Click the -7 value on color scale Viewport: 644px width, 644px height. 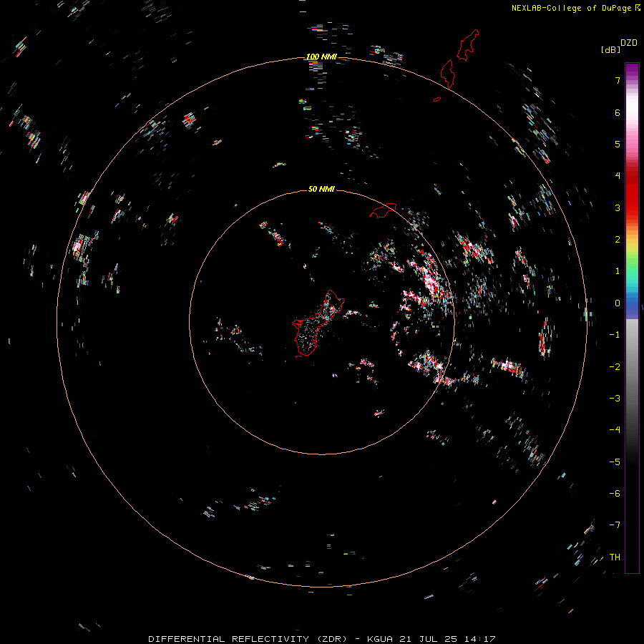tap(615, 525)
